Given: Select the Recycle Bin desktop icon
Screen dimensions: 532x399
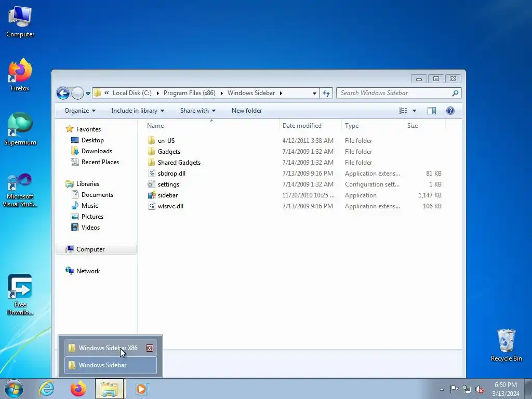Looking at the screenshot, I should pyautogui.click(x=506, y=345).
